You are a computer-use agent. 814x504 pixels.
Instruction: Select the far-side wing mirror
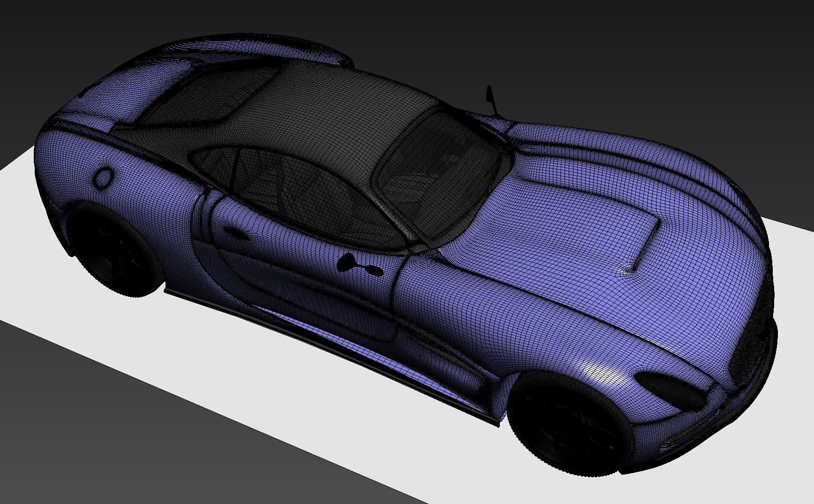[492, 99]
